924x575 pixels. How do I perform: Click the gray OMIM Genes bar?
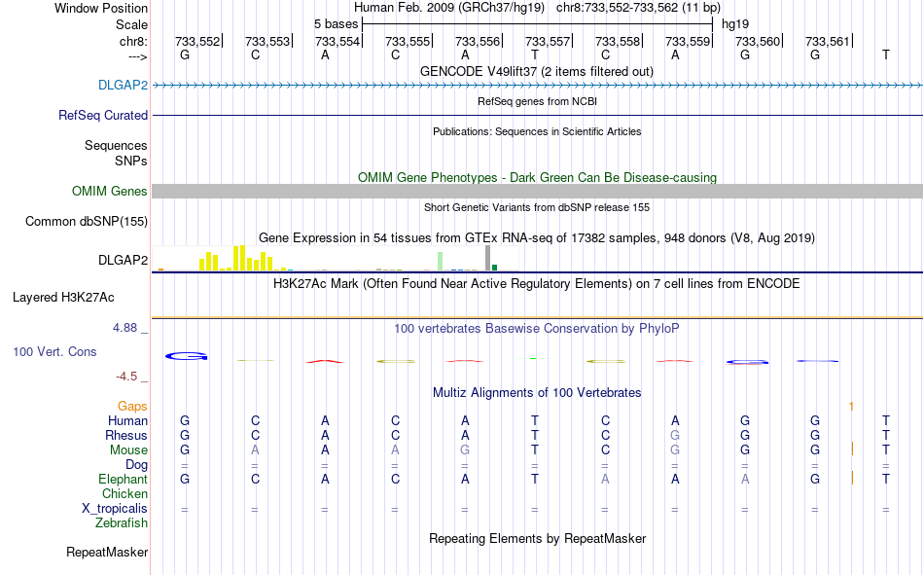click(537, 191)
